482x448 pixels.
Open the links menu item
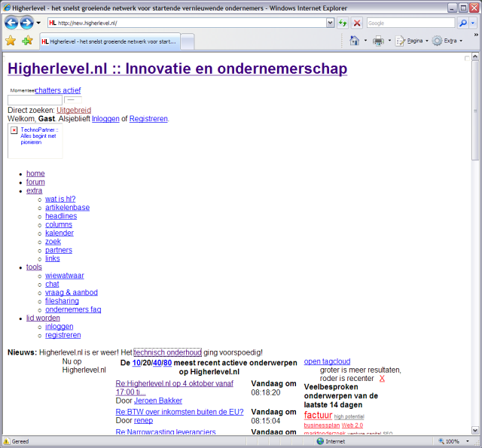click(x=53, y=258)
